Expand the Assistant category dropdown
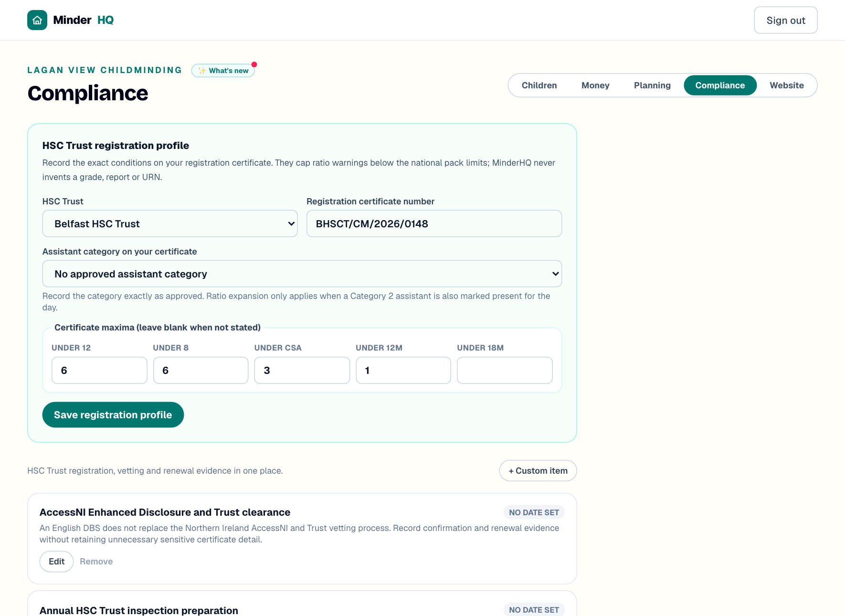 coord(302,274)
